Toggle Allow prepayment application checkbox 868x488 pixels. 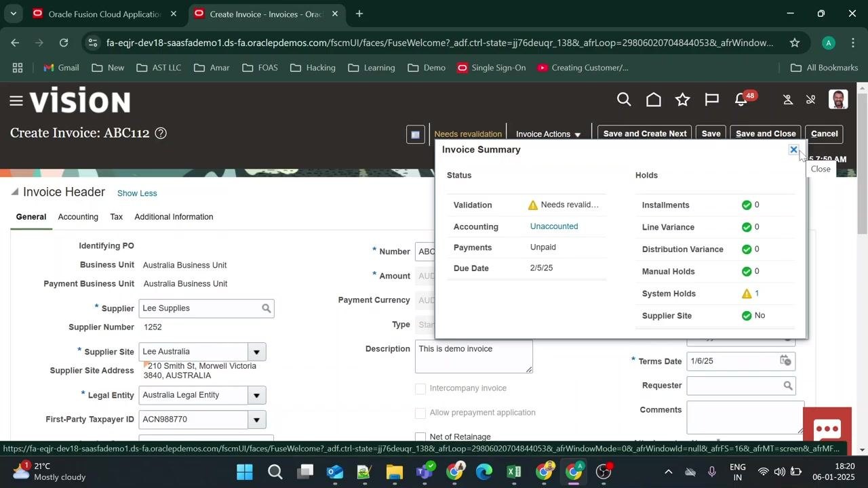pos(420,413)
